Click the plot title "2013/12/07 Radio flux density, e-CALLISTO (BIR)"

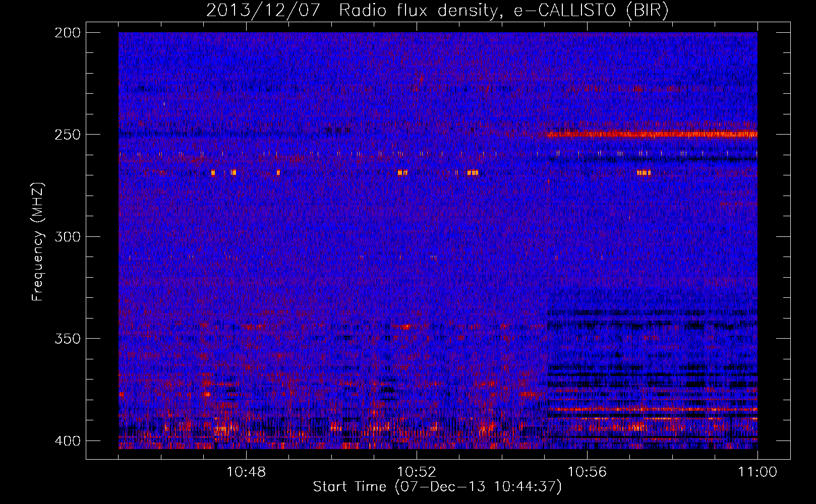pos(437,10)
